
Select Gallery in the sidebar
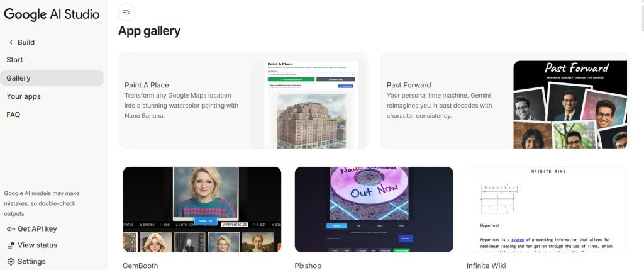(x=18, y=78)
